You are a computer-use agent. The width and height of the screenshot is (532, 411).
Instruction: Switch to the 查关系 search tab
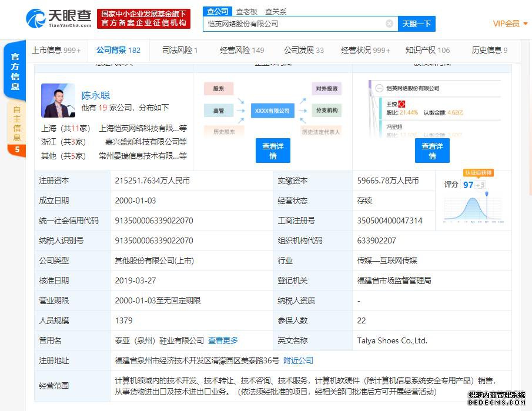[276, 11]
